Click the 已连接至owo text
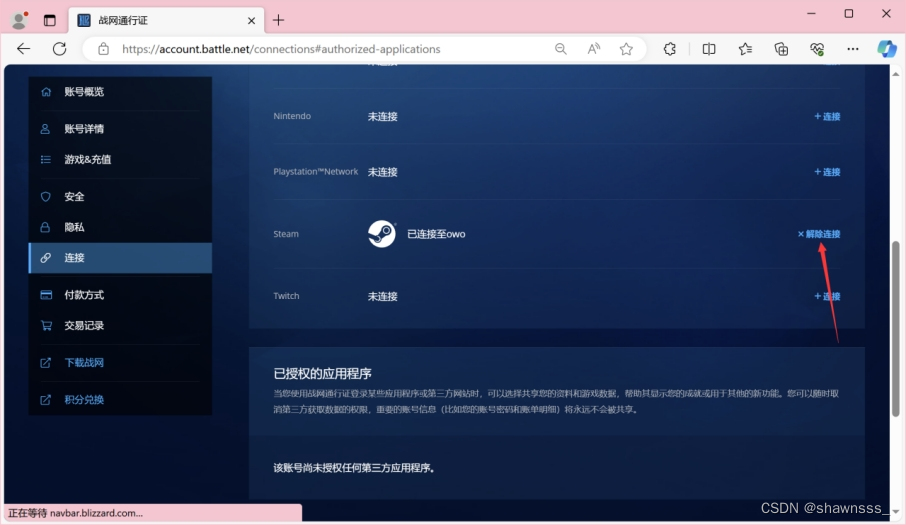The width and height of the screenshot is (906, 525). (x=436, y=234)
